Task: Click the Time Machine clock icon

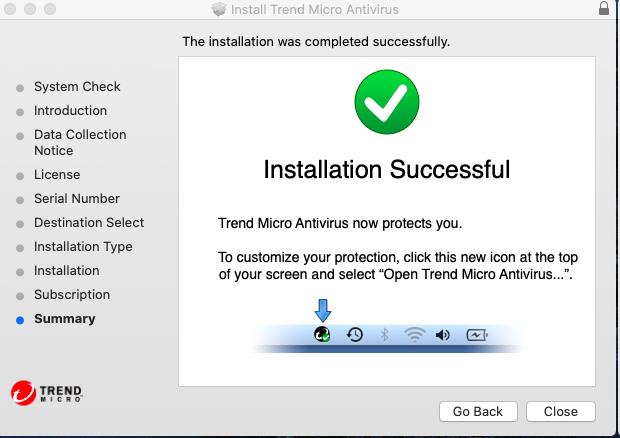Action: pyautogui.click(x=355, y=335)
